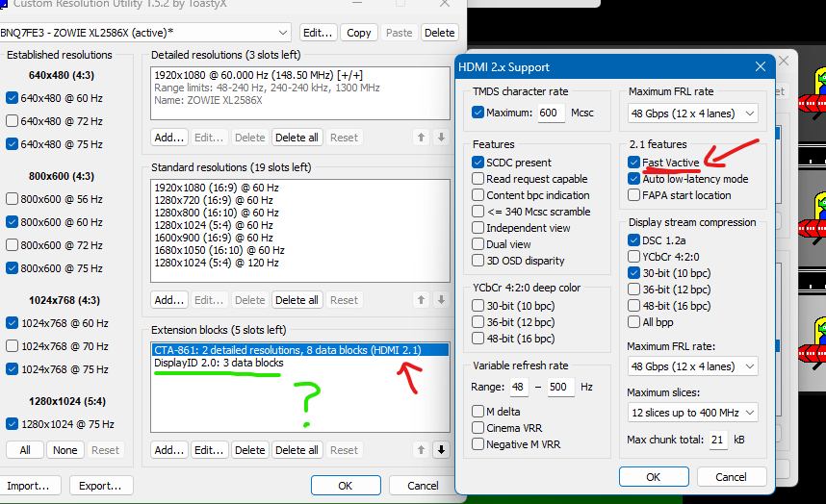826x504 pixels.
Task: Click the Max chunk total kB field
Action: (718, 441)
